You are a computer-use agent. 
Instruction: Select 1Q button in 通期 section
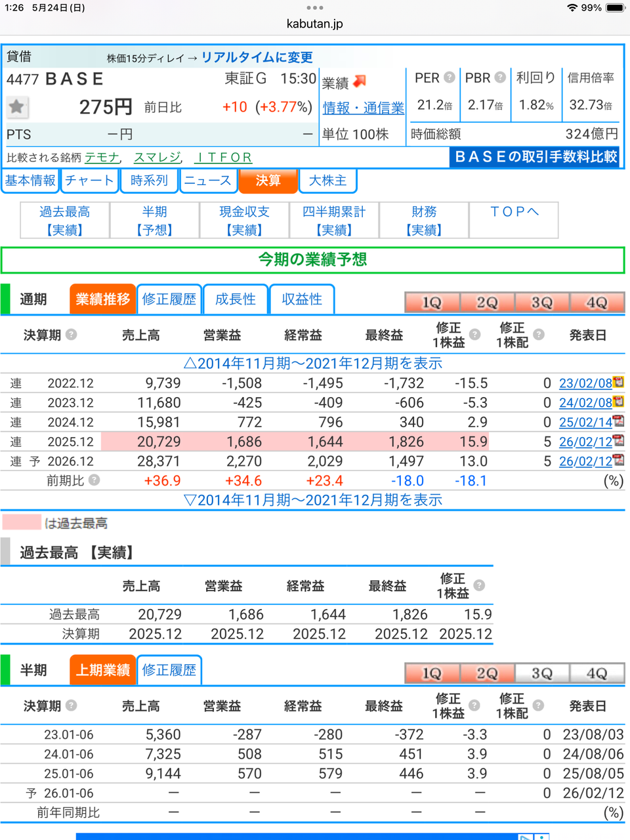click(432, 303)
